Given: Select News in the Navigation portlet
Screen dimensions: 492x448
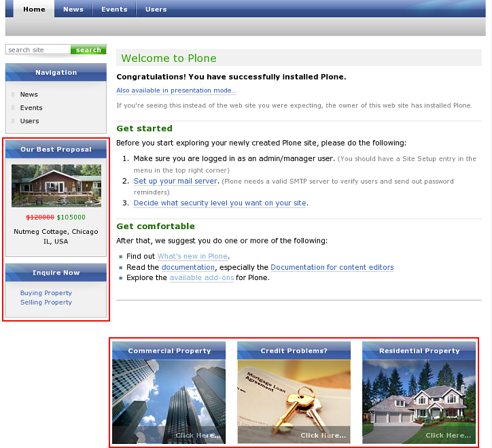Looking at the screenshot, I should point(29,94).
